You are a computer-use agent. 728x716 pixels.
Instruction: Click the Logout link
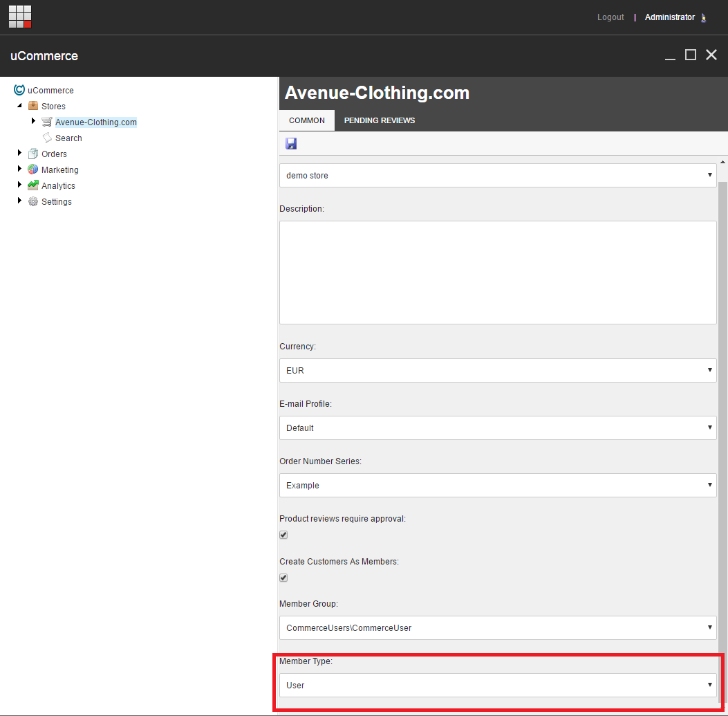[610, 17]
